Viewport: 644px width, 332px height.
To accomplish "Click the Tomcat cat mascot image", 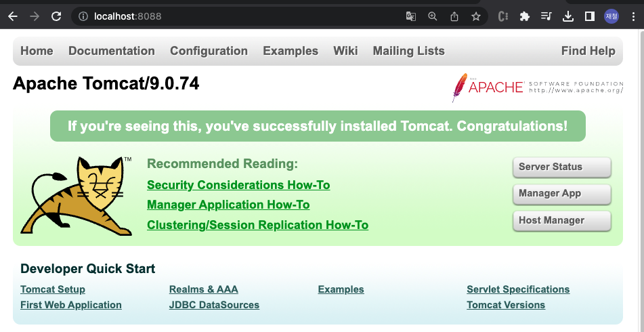I will 77,196.
